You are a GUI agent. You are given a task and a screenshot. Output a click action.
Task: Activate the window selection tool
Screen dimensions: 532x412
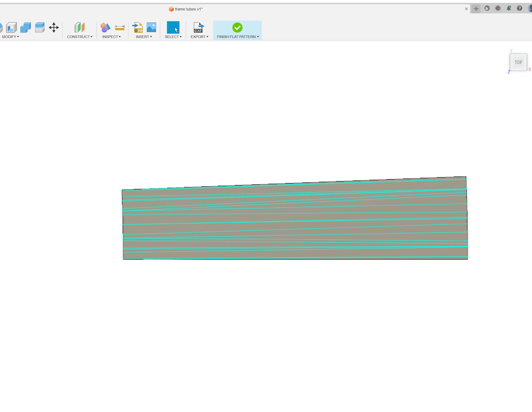[x=173, y=28]
